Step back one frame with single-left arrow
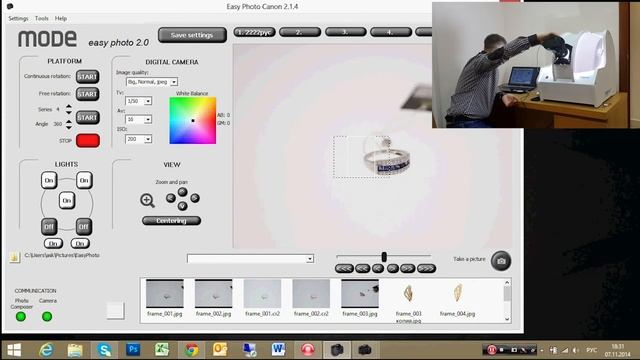 tap(378, 269)
